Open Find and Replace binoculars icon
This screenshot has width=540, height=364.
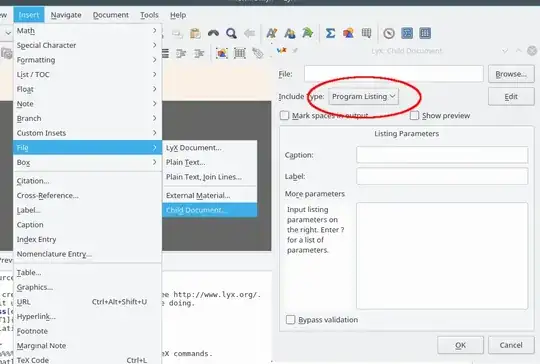click(x=213, y=33)
